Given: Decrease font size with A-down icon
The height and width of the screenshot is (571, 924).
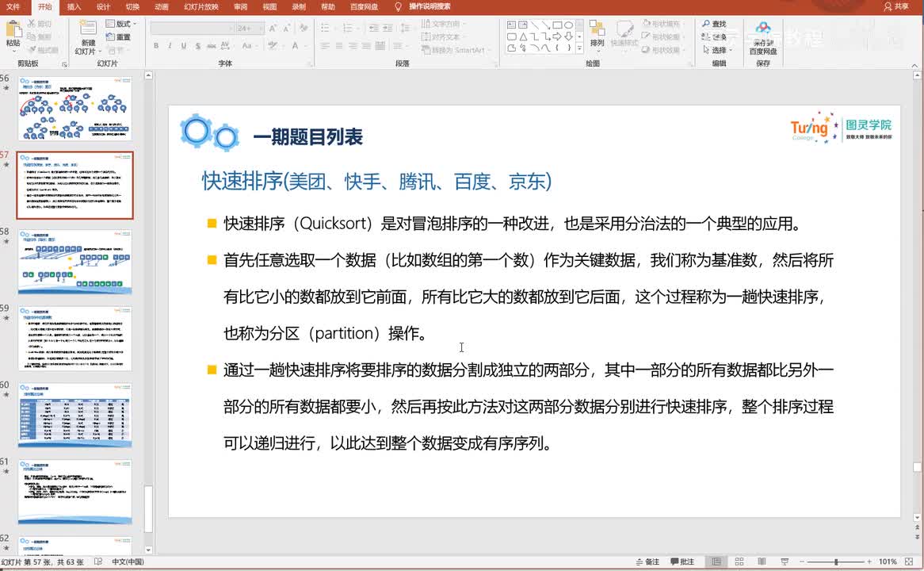Looking at the screenshot, I should (x=286, y=28).
